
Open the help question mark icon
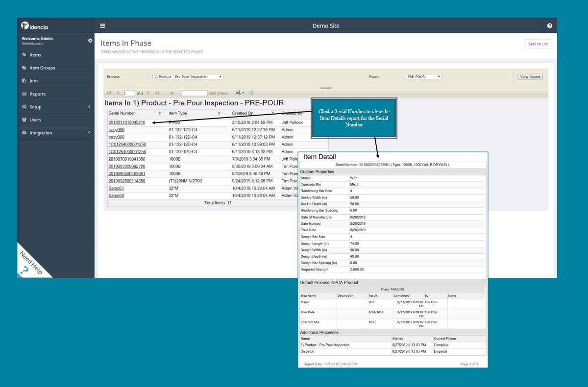(549, 26)
